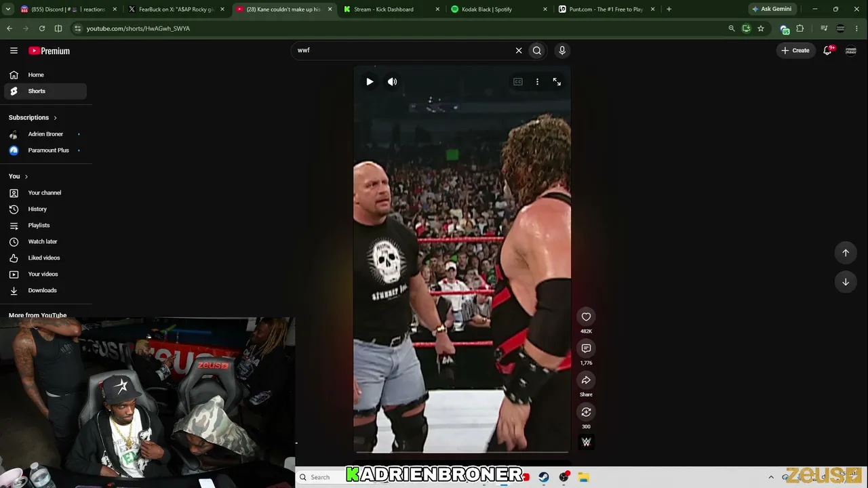Open File Explorer from the taskbar
Viewport: 868px width, 488px height.
coord(583,477)
